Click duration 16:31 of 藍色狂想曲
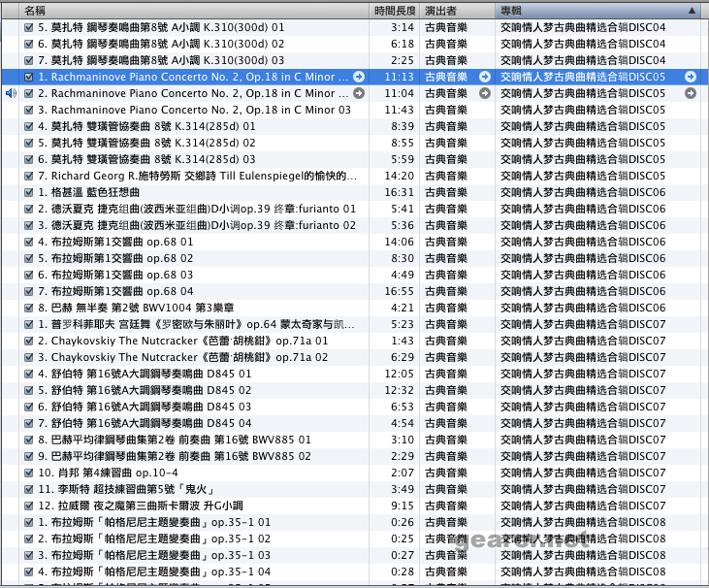Viewport: 709px width, 588px height. point(400,192)
